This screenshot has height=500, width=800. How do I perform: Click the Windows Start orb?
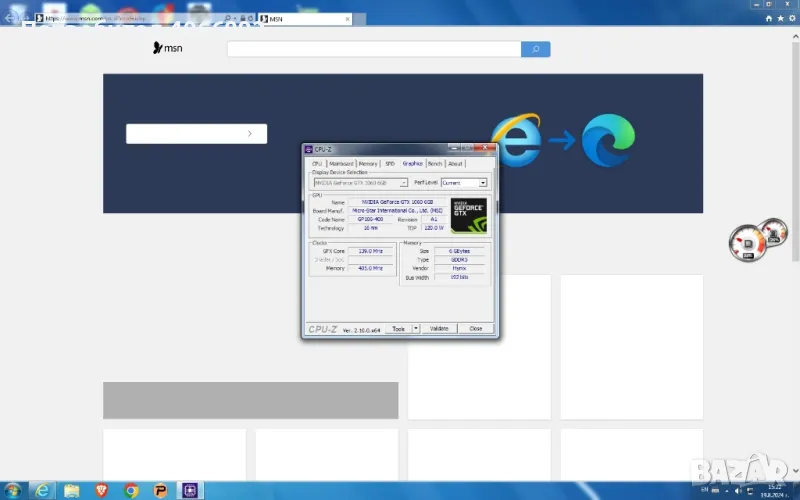coord(12,490)
